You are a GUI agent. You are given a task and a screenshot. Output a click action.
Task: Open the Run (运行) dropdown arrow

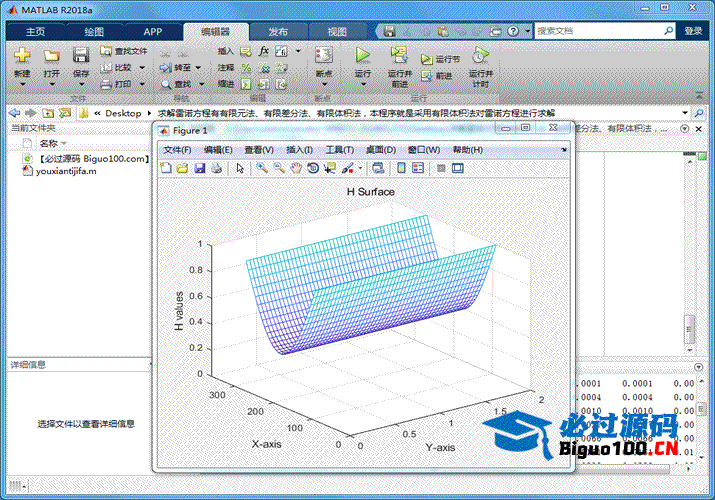click(x=363, y=84)
